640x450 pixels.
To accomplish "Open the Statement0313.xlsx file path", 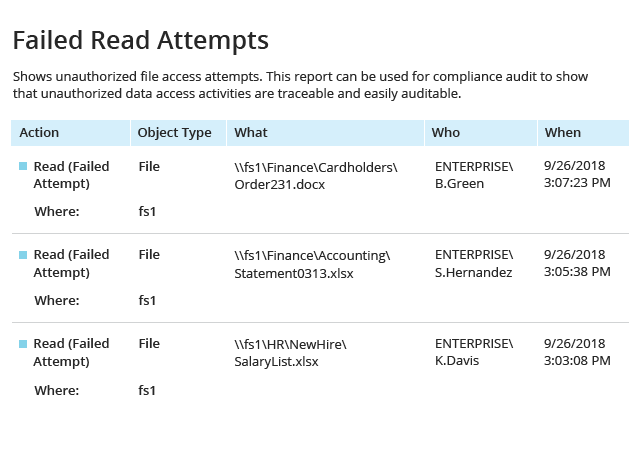I will coord(312,264).
